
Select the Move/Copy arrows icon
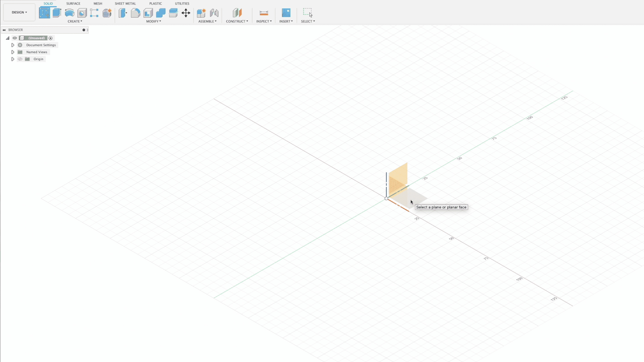[x=186, y=13]
